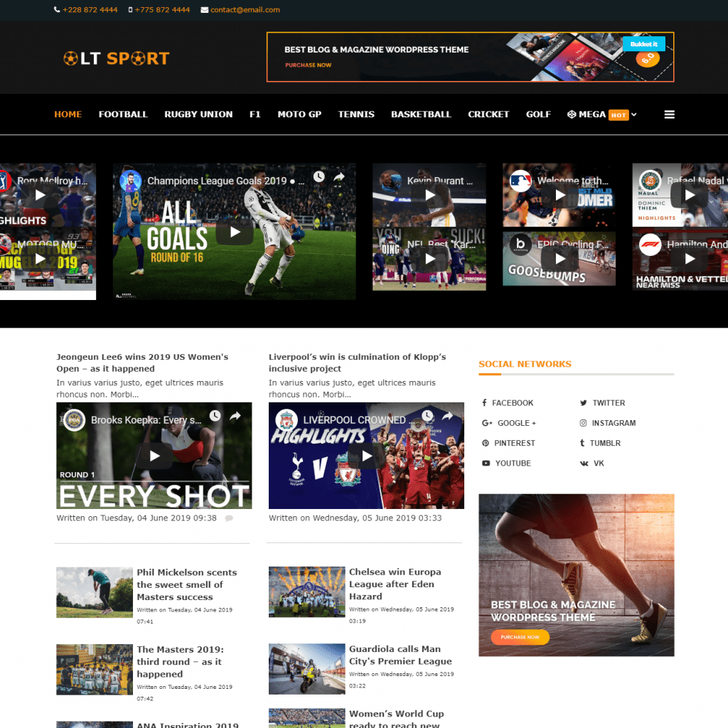Image resolution: width=728 pixels, height=728 pixels.
Task: Click the phone icon beside +228 872 4444
Action: (x=57, y=10)
